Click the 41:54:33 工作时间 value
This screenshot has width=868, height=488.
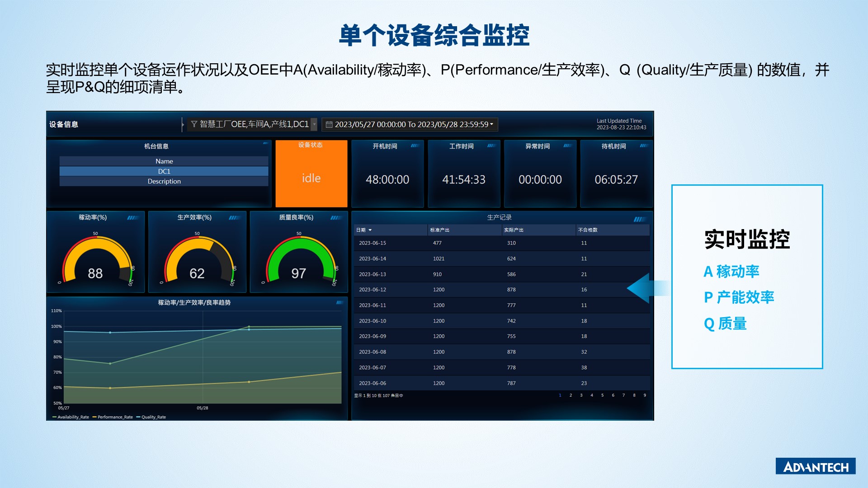(x=464, y=180)
